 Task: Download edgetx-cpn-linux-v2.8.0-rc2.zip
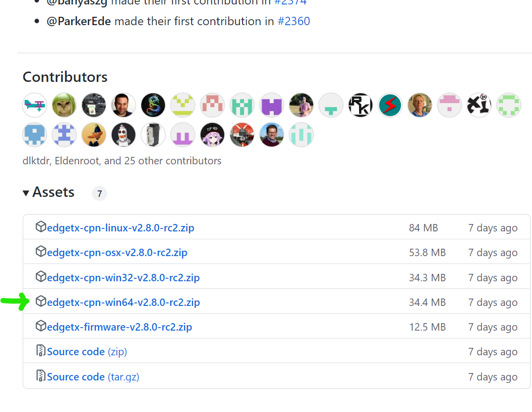(121, 228)
